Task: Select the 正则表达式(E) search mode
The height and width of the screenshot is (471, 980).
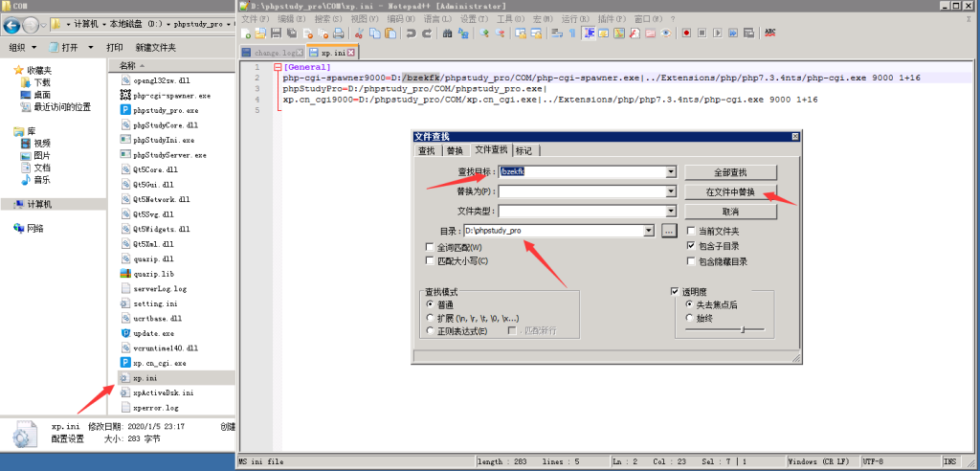Action: pos(429,331)
